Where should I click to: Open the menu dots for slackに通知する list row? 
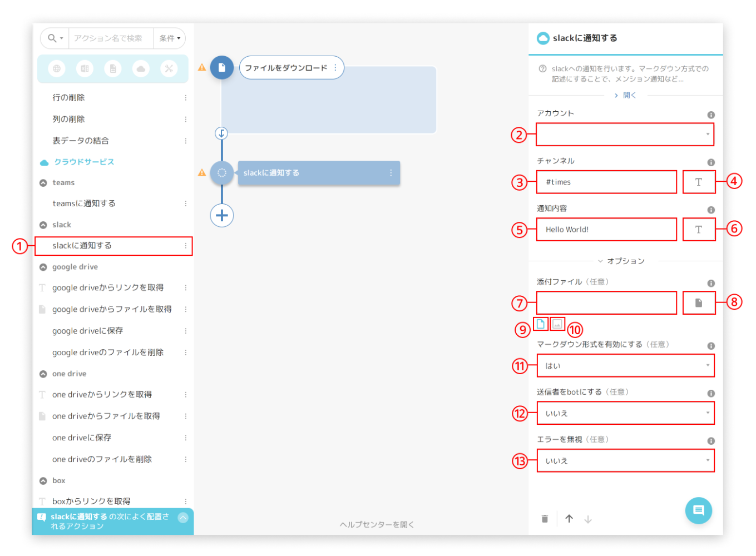coord(186,246)
